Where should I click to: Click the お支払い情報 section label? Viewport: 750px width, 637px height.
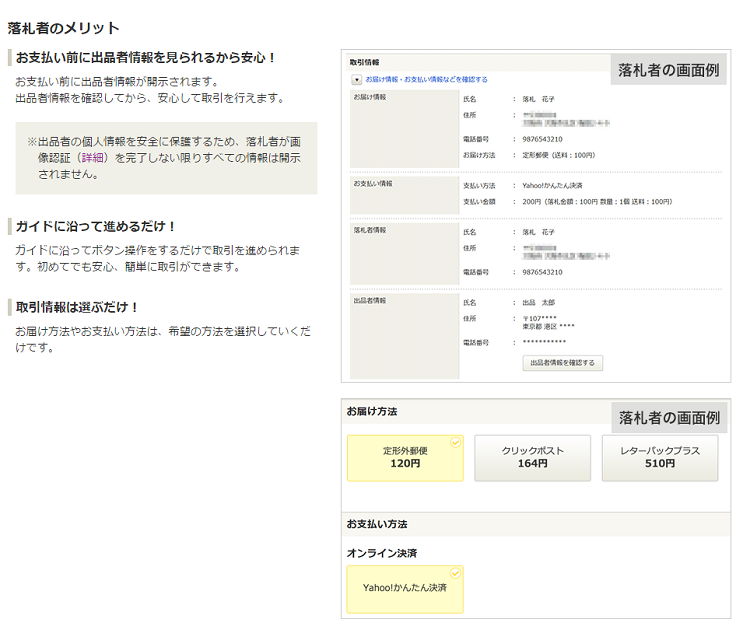pos(372,184)
